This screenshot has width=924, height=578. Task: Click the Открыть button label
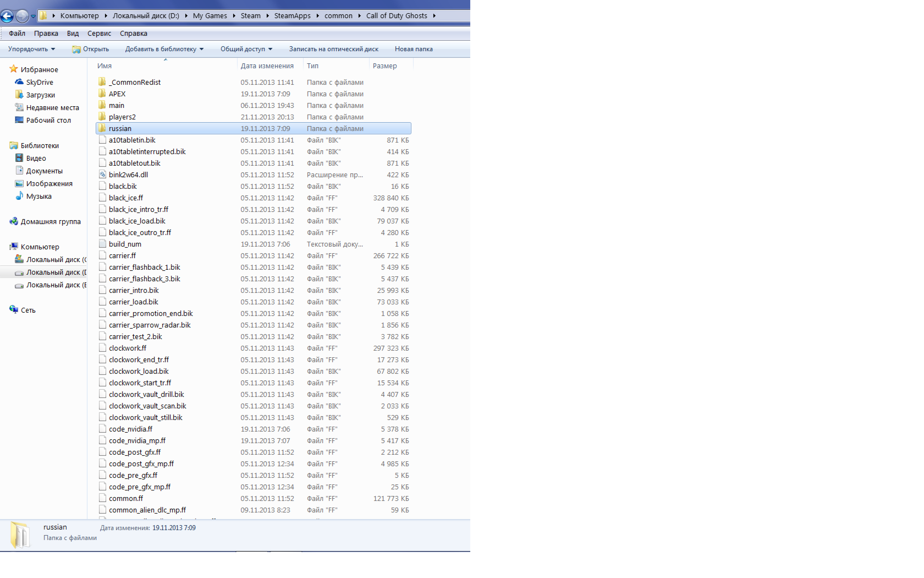pyautogui.click(x=96, y=49)
